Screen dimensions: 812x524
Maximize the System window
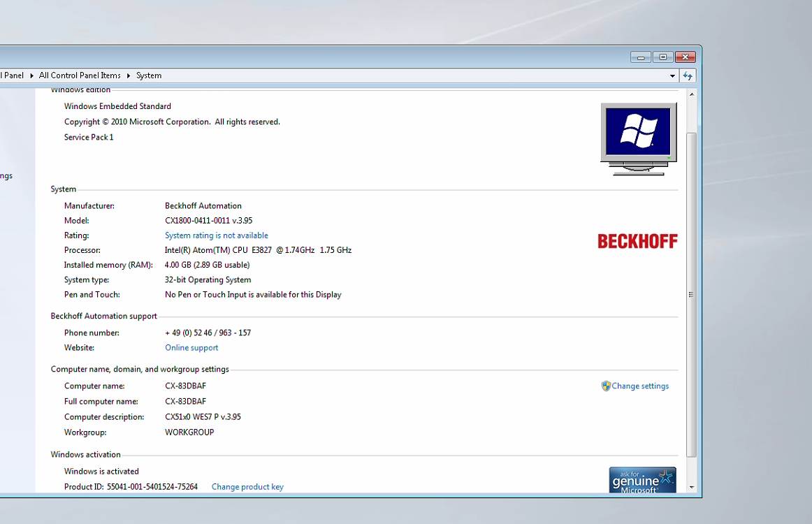(662, 57)
